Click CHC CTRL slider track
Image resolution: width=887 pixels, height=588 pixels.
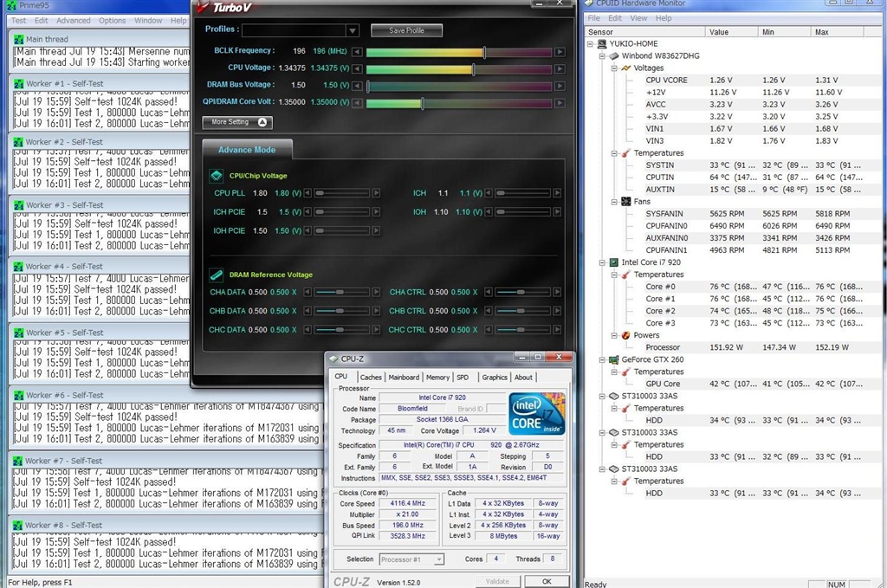[x=522, y=330]
